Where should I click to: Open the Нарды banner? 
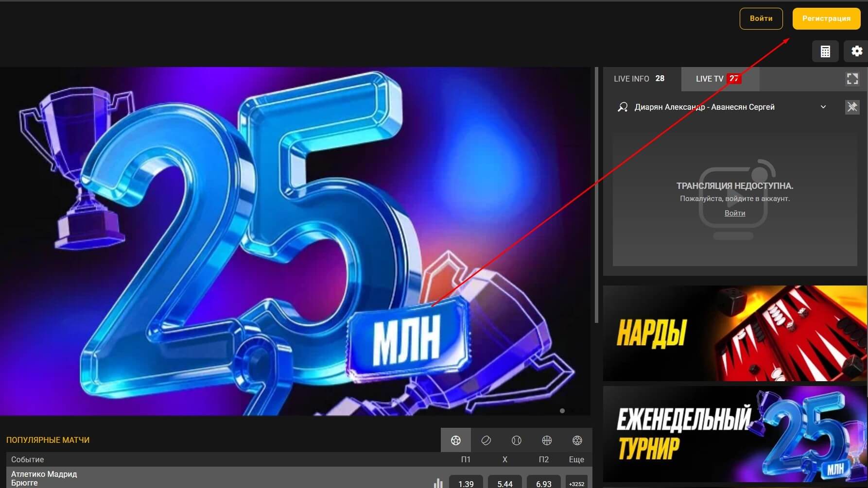coord(735,333)
